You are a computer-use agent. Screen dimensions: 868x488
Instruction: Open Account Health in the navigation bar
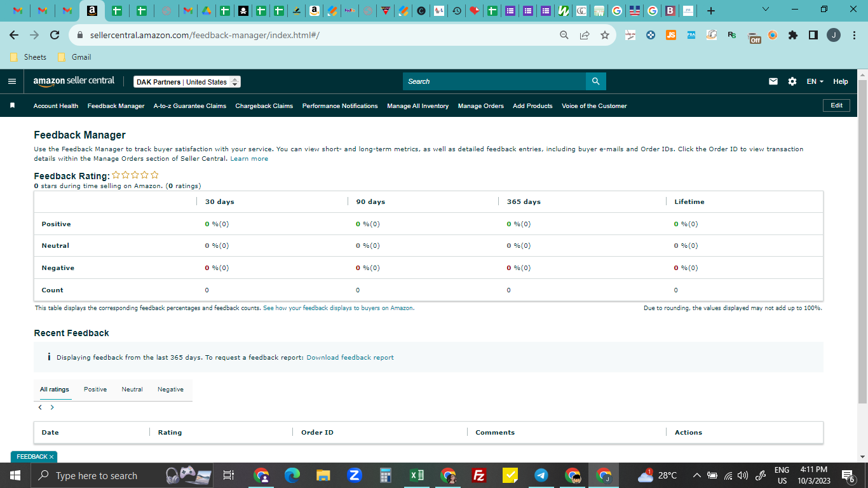tap(56, 106)
